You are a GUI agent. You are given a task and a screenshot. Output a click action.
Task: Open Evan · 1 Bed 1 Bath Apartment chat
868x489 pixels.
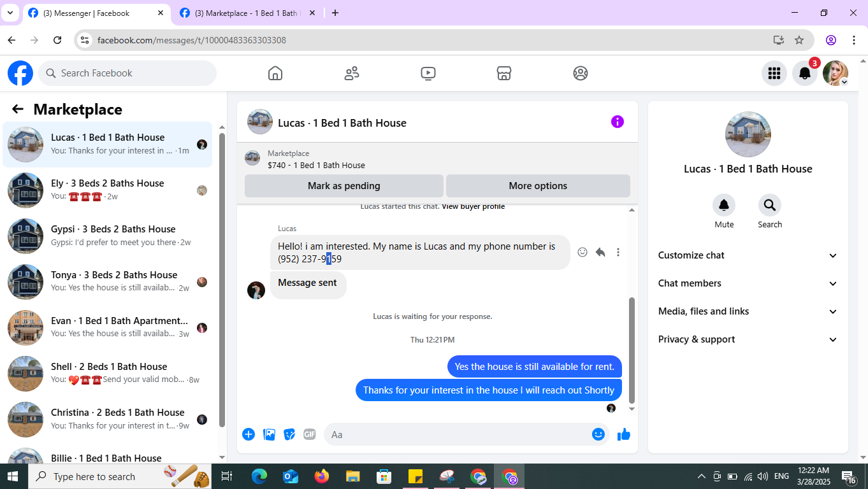108,328
